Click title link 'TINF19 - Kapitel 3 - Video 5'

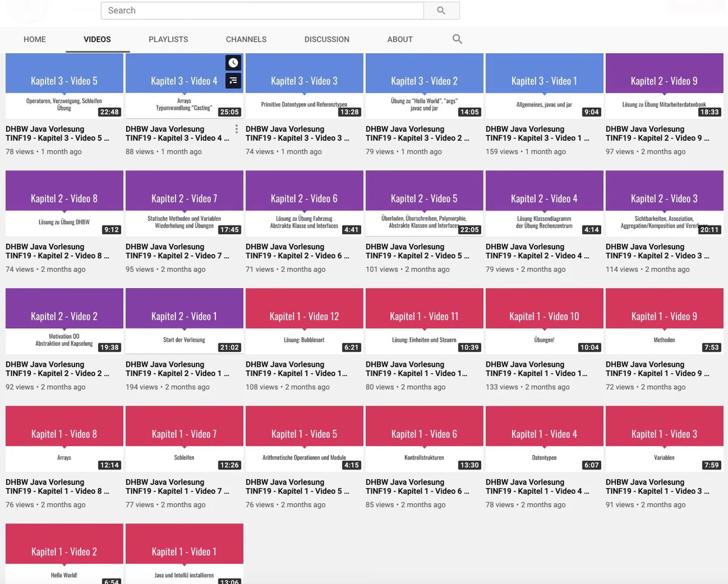click(x=58, y=133)
